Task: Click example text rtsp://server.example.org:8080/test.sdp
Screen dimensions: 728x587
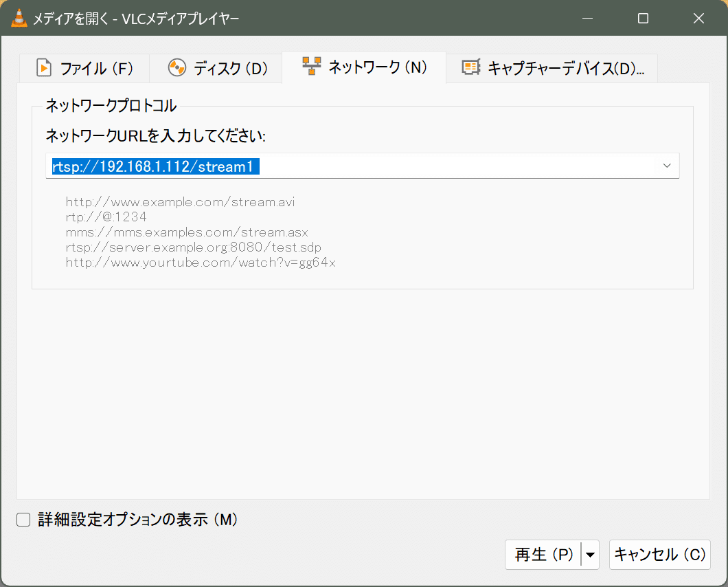Action: [193, 247]
